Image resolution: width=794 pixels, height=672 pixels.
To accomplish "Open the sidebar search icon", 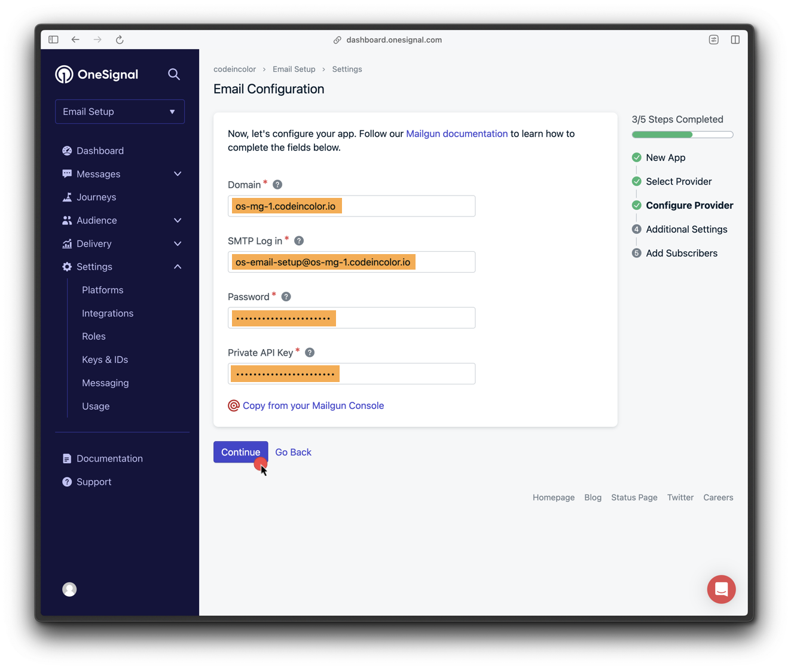I will coord(174,74).
